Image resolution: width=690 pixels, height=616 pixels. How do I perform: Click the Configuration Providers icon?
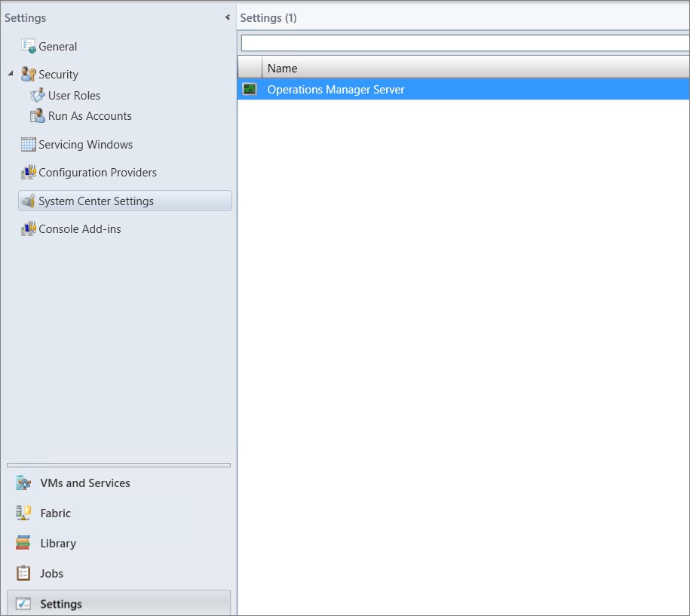click(29, 172)
